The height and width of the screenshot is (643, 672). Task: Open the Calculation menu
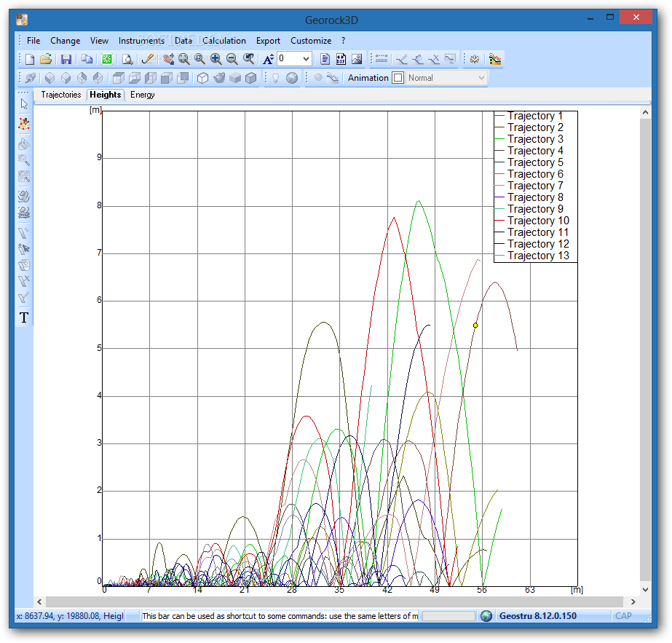(x=224, y=41)
